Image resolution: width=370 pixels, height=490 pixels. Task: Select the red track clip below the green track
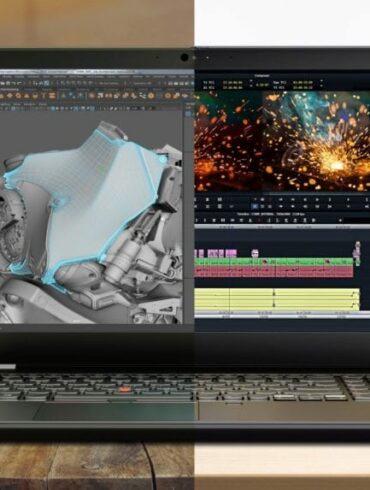pyautogui.click(x=274, y=272)
